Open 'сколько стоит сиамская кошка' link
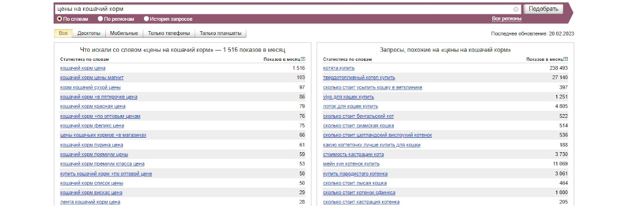Screen dimensions: 644x206 358,125
